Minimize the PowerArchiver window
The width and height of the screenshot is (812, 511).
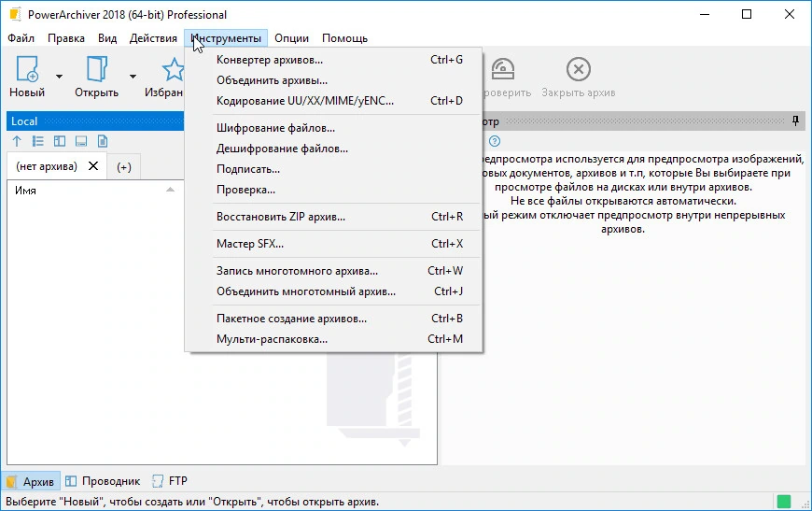coord(705,14)
